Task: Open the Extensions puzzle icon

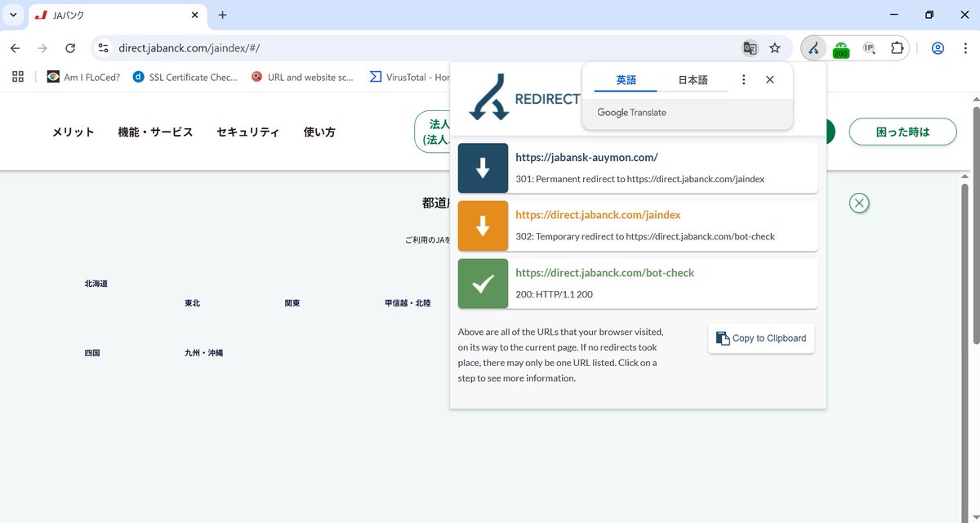Action: [x=897, y=48]
